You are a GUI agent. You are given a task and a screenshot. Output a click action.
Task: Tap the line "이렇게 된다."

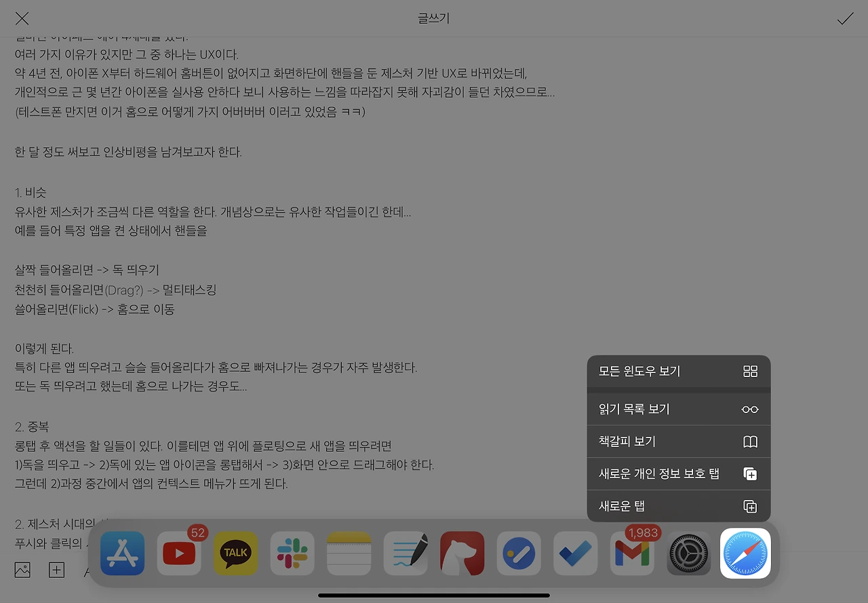pyautogui.click(x=45, y=349)
